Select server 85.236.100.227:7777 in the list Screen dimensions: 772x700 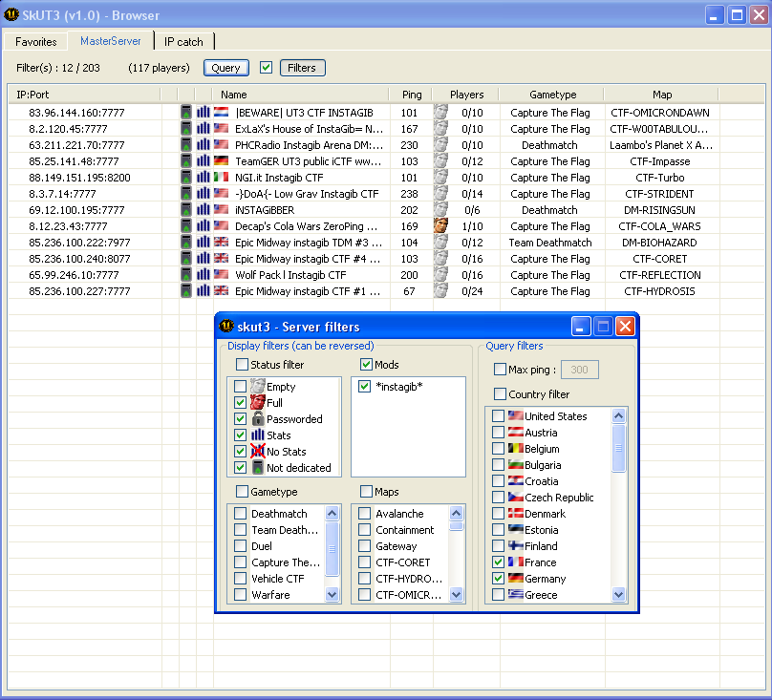pos(79,291)
